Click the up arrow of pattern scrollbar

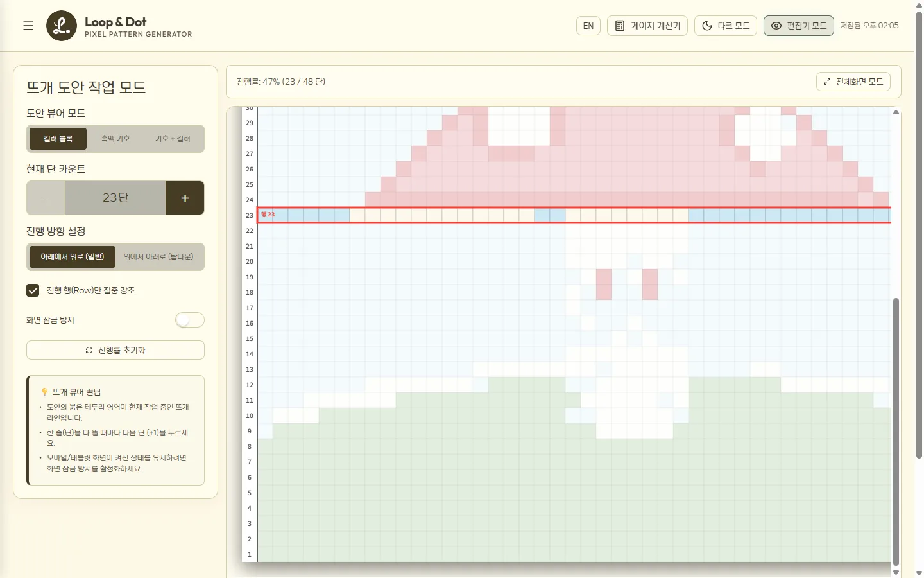coord(896,112)
